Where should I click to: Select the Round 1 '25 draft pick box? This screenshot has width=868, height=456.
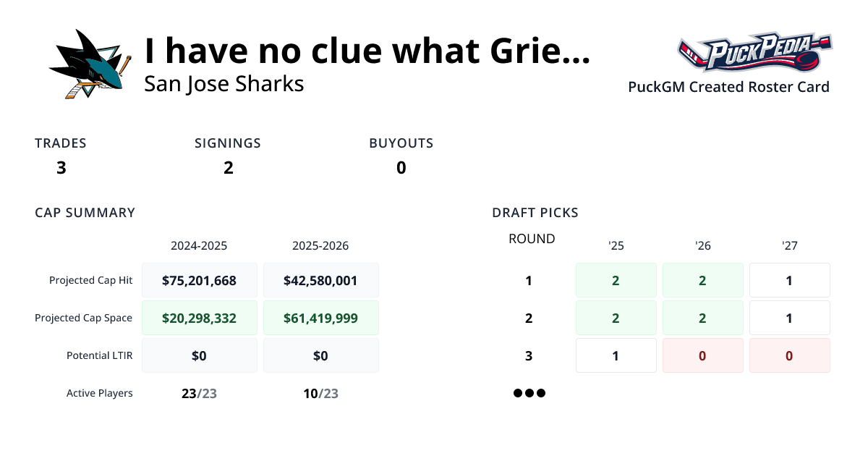click(x=616, y=280)
